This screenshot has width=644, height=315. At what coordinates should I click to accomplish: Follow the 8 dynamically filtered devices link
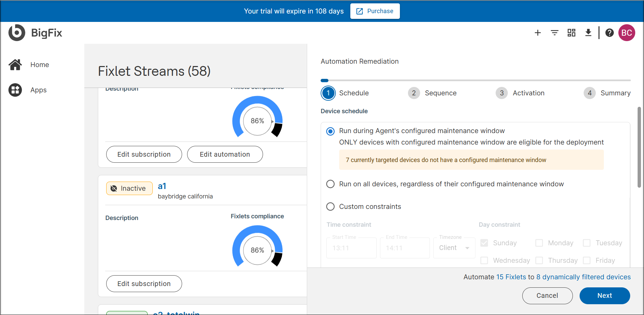[x=584, y=277]
